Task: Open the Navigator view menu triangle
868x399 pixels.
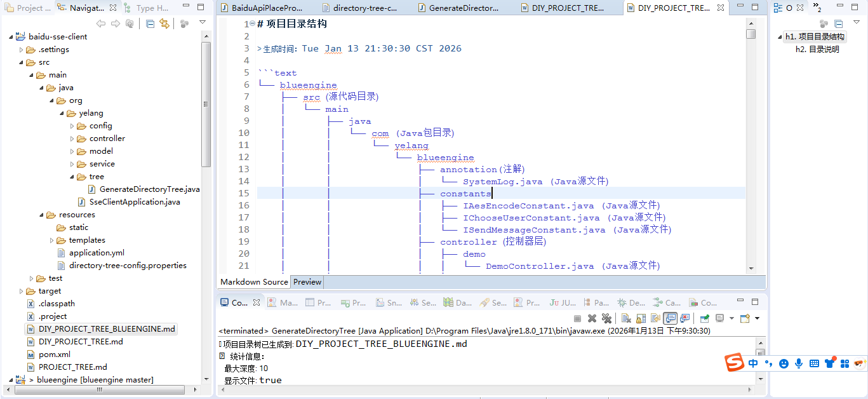Action: pos(202,22)
